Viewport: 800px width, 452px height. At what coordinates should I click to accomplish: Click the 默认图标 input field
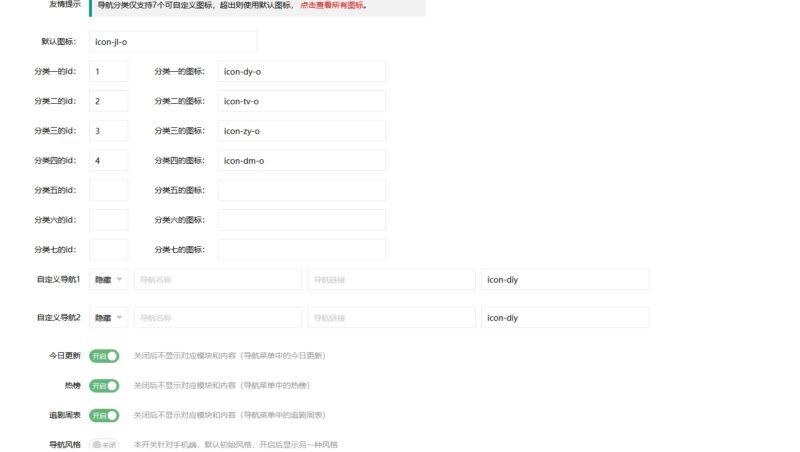172,41
